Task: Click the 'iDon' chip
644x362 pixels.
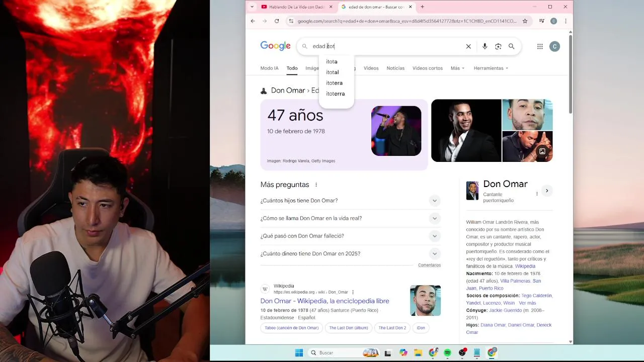Action: (421, 328)
